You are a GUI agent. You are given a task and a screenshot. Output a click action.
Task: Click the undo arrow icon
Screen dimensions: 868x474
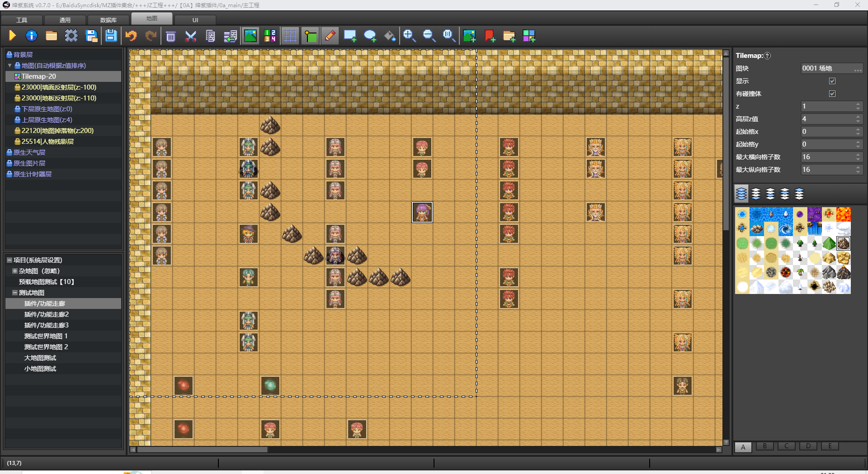[131, 36]
